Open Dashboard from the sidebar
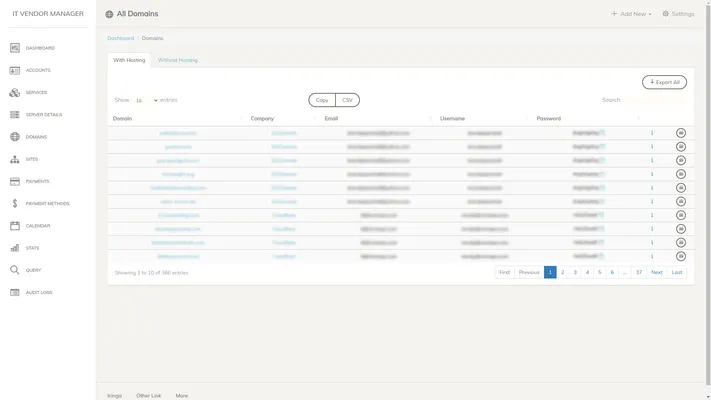This screenshot has height=400, width=711. (x=40, y=48)
